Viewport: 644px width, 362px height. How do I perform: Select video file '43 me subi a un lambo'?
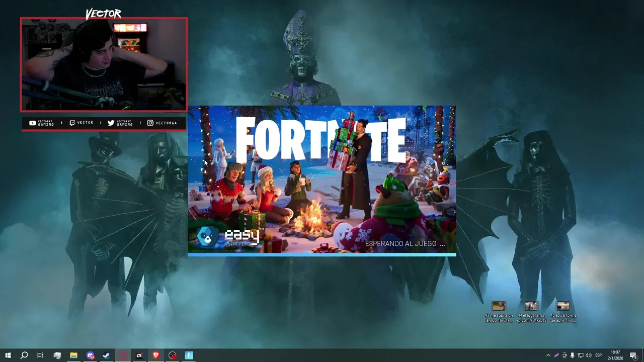click(499, 312)
